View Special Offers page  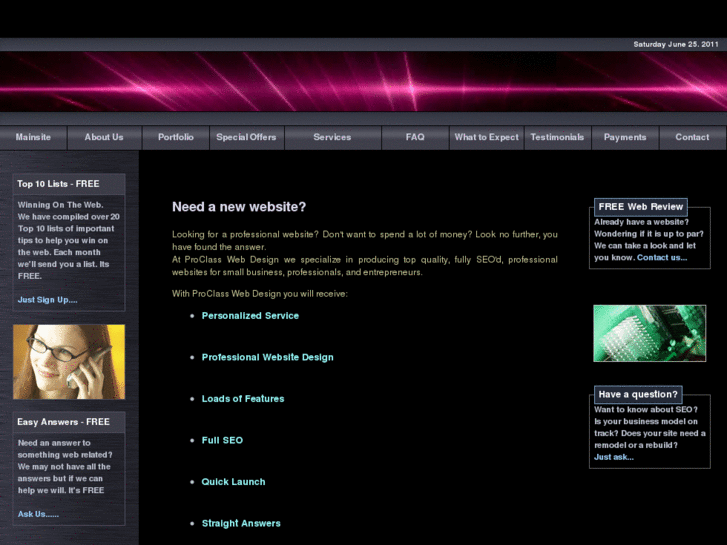click(246, 137)
